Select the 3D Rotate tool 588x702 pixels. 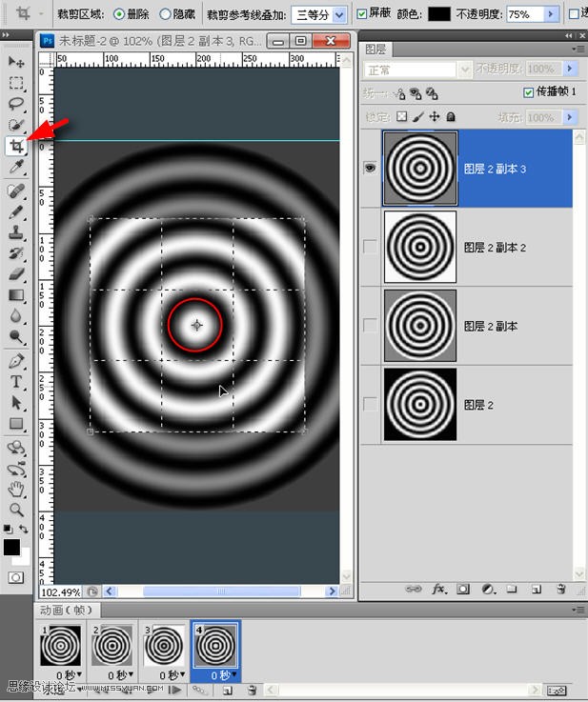pos(16,448)
